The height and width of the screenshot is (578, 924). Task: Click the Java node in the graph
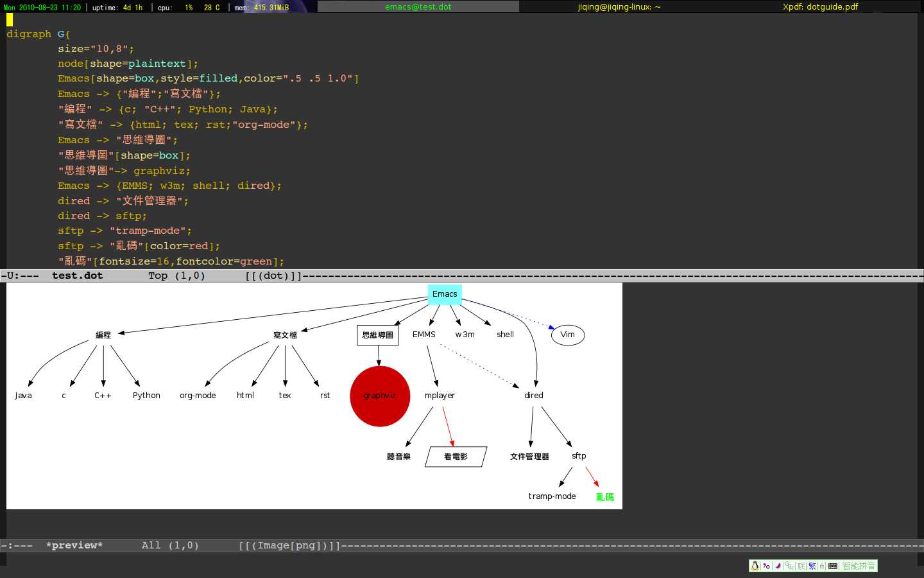23,396
